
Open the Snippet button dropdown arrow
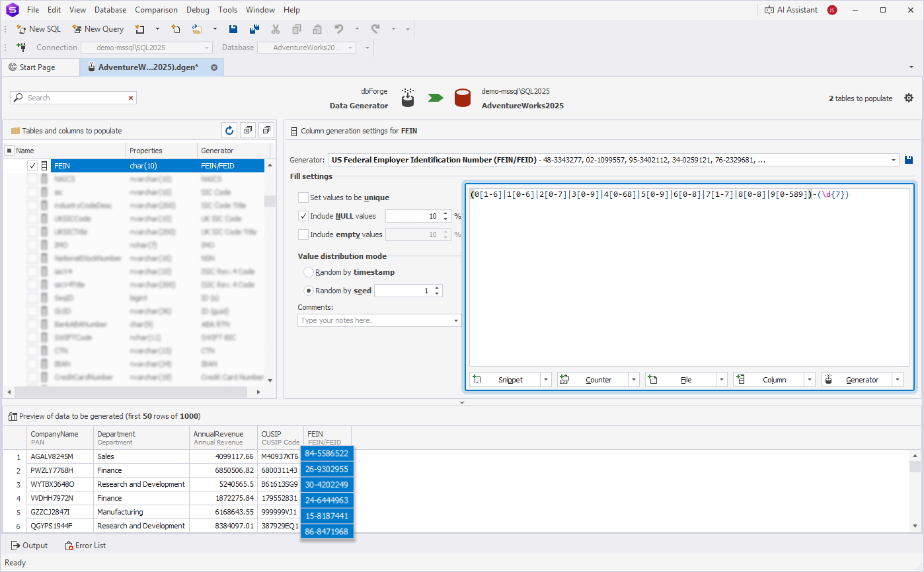pyautogui.click(x=546, y=380)
